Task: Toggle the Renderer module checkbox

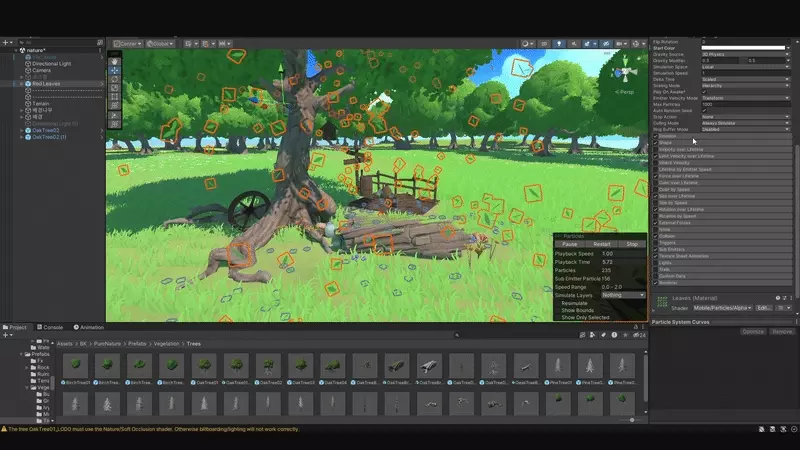Action: [x=656, y=283]
